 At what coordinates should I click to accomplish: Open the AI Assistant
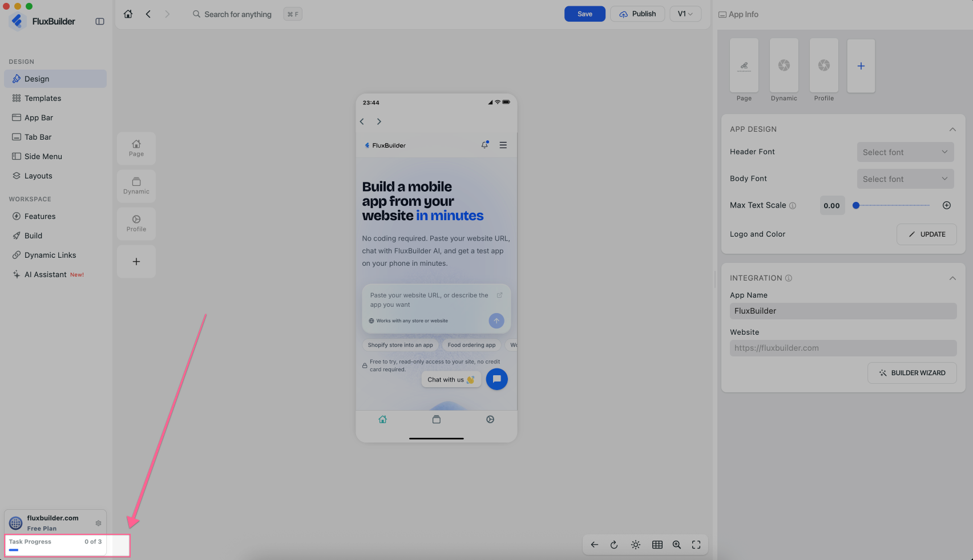point(55,274)
